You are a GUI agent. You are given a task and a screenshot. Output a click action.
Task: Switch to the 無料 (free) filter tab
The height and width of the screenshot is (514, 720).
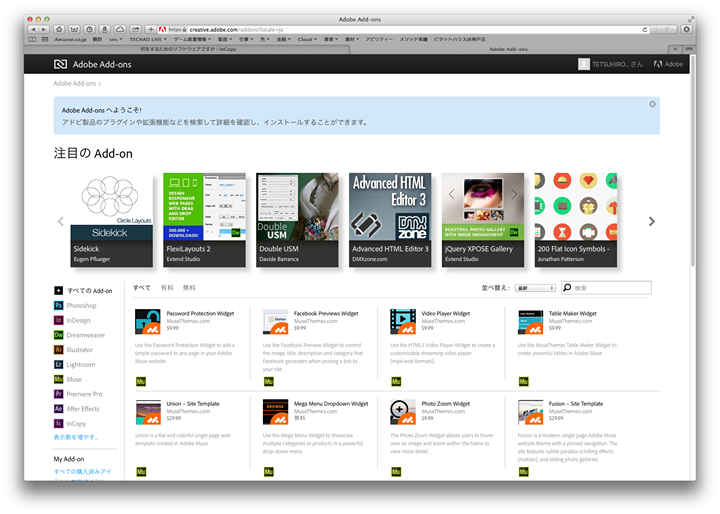(x=189, y=288)
